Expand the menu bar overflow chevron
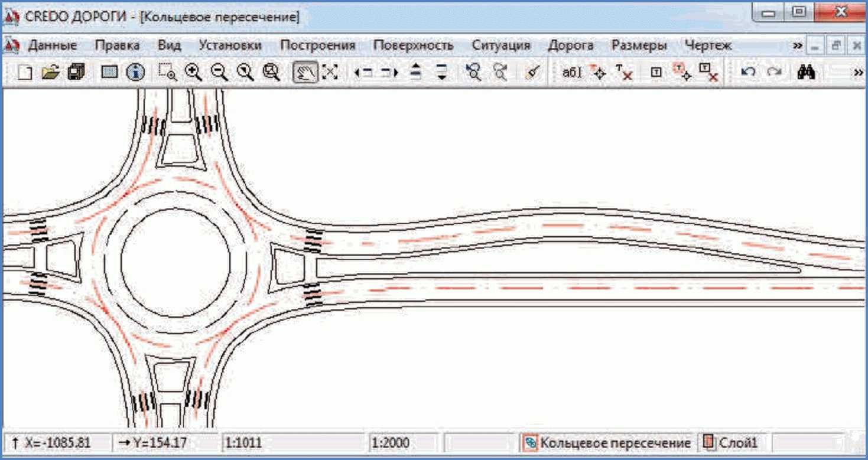 coord(798,45)
